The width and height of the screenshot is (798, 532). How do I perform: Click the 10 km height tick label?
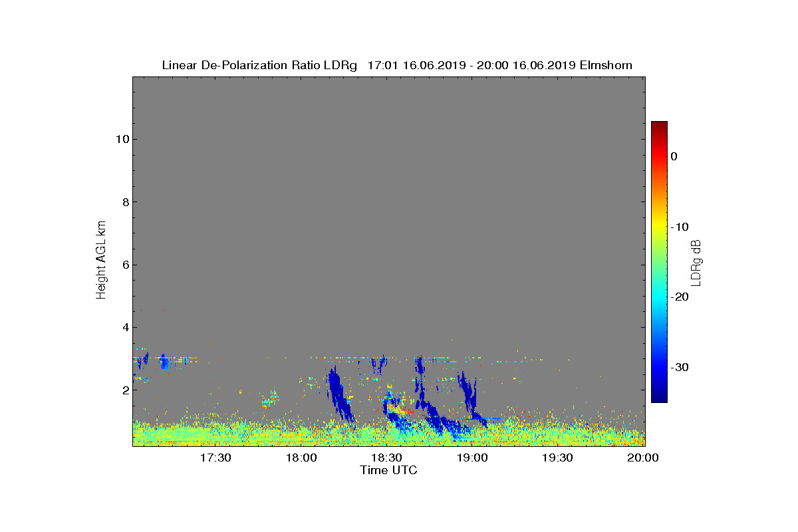pyautogui.click(x=122, y=139)
